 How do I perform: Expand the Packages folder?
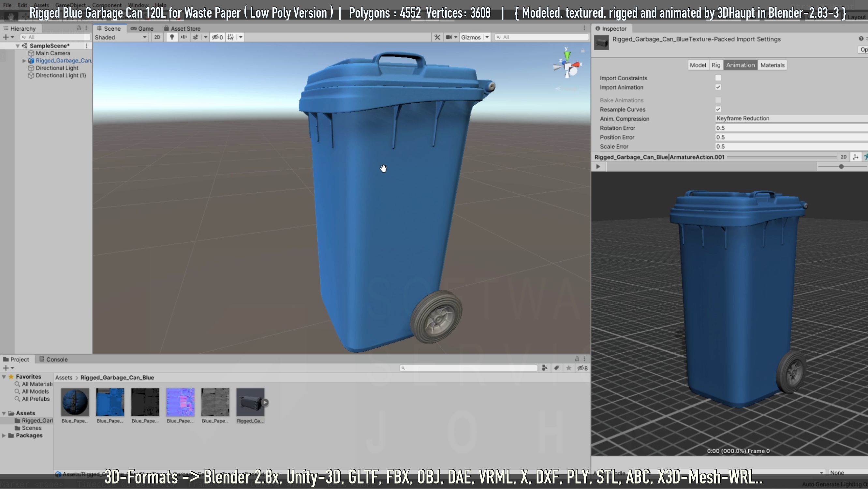tap(4, 436)
